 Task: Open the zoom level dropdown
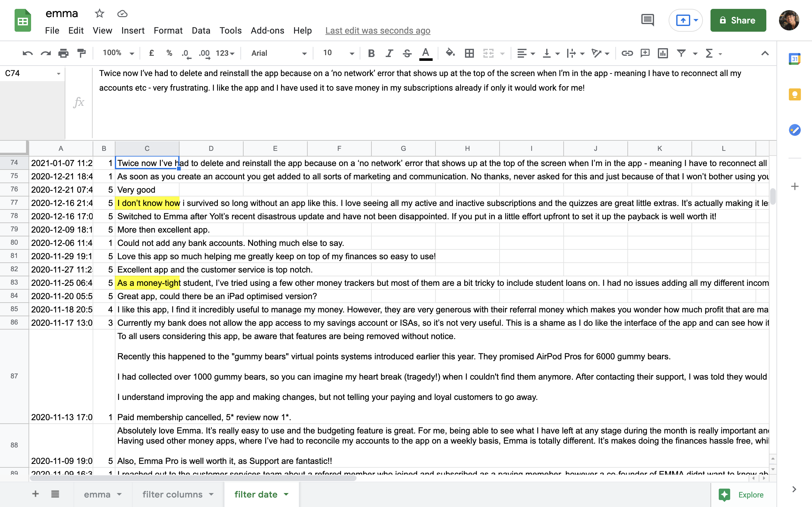click(x=117, y=53)
